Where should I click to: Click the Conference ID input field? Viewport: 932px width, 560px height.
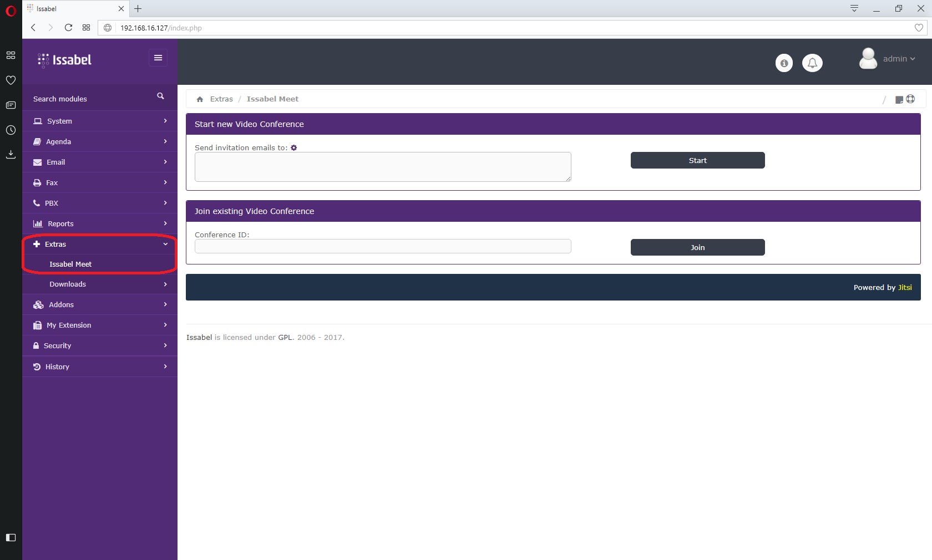coord(383,247)
